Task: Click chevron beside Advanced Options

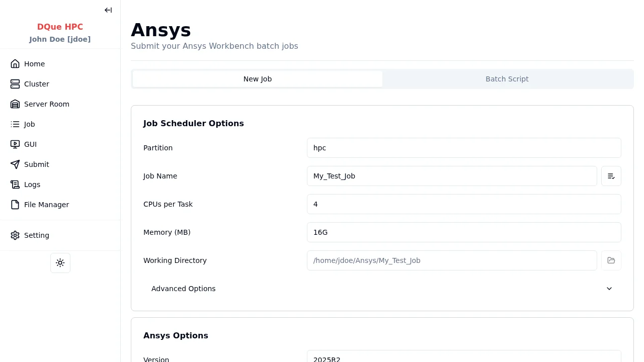Action: [609, 289]
